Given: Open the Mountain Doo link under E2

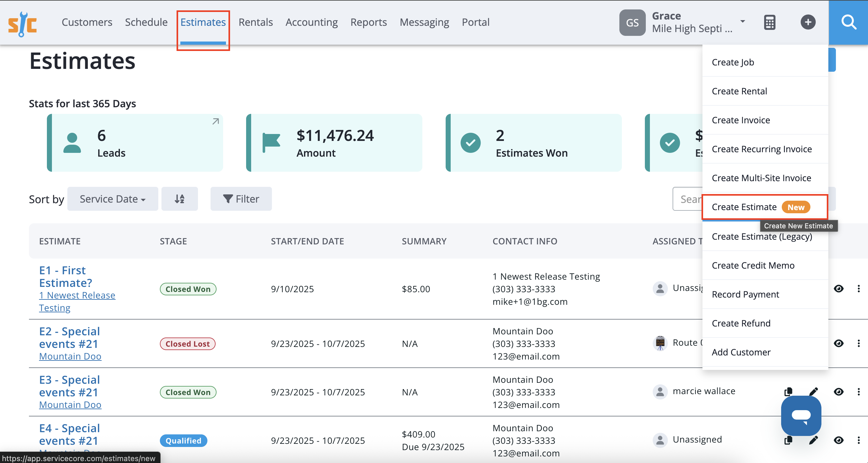Looking at the screenshot, I should [x=70, y=356].
